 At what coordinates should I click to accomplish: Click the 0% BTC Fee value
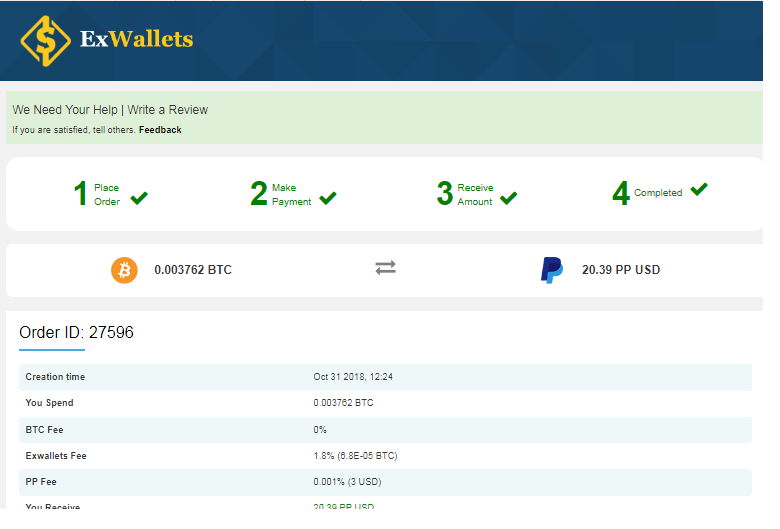coord(320,429)
